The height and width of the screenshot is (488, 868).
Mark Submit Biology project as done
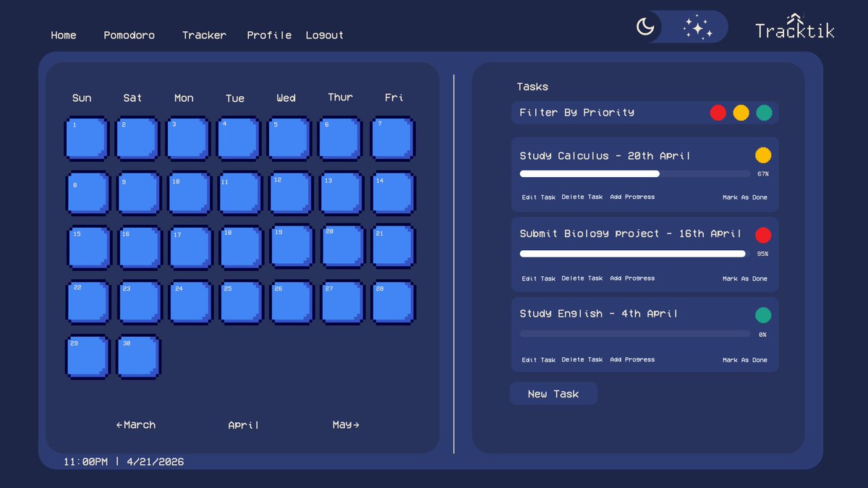[745, 278]
